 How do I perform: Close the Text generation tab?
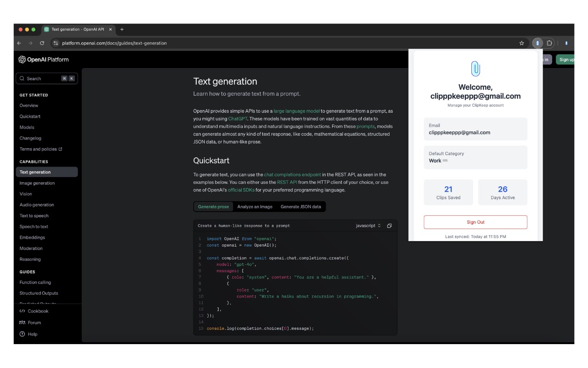[110, 29]
